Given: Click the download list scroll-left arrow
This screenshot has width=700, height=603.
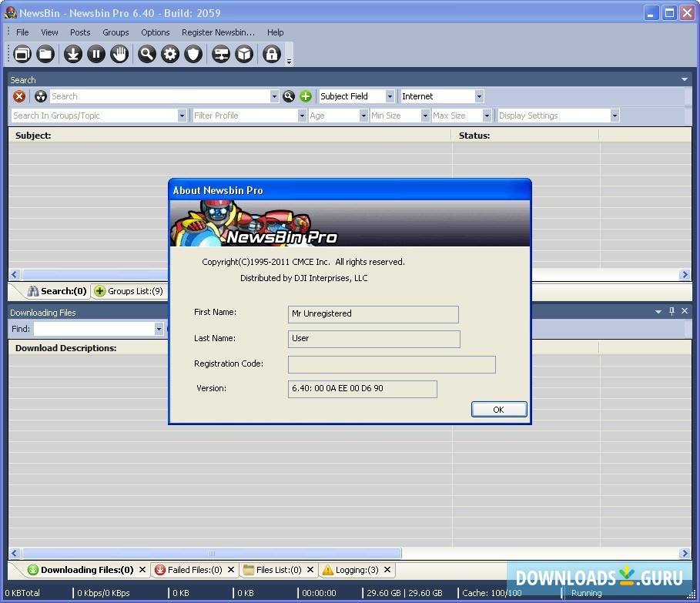Looking at the screenshot, I should [15, 554].
